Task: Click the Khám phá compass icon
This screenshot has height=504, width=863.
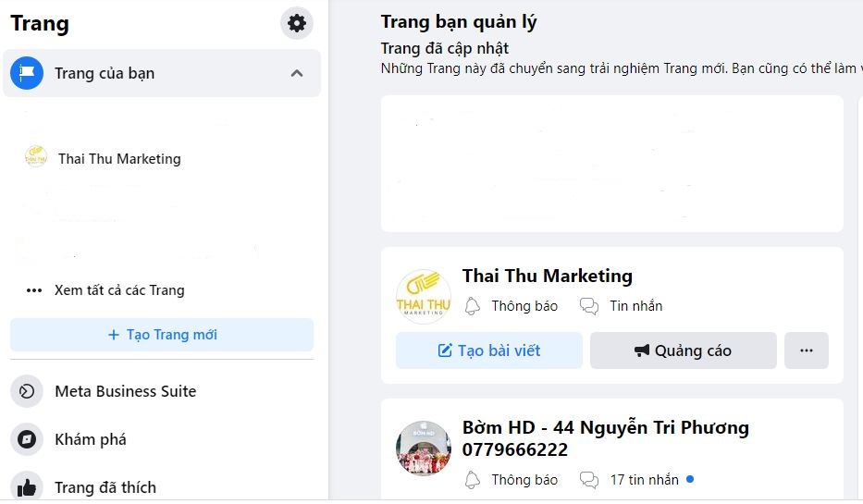Action: [27, 439]
